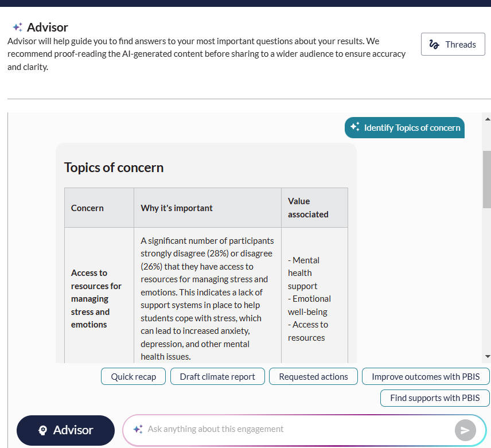Click the scrollbar up arrow in the chat panel
Viewport: 491px width, 448px height.
[x=487, y=119]
